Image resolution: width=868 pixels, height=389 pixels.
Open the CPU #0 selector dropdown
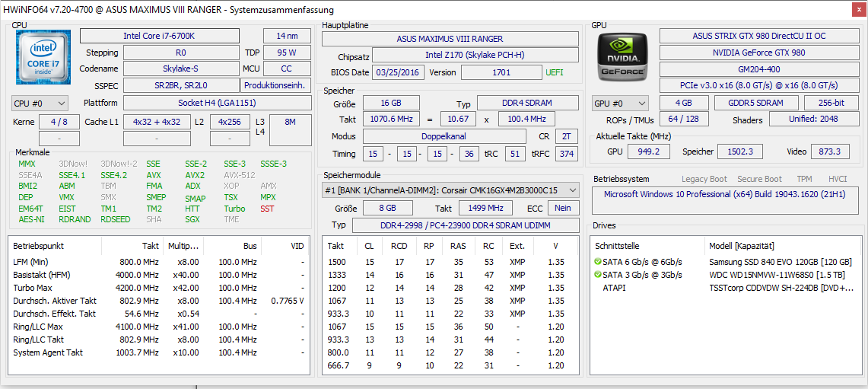tap(40, 103)
